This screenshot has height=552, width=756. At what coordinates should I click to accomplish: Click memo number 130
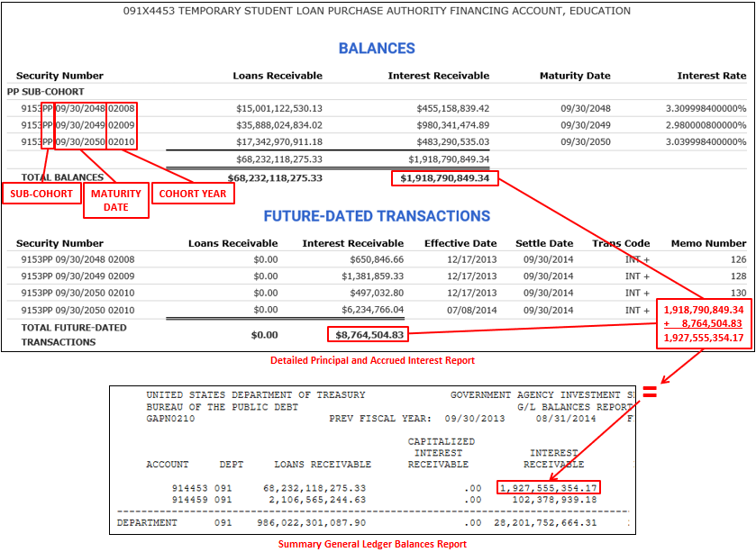738,293
